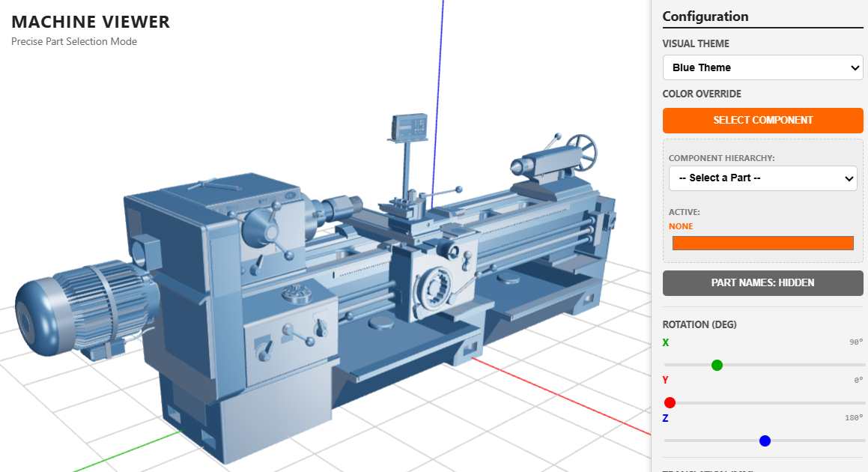868x472 pixels.
Task: Toggle PART NAMES from hidden to shown
Action: 762,282
